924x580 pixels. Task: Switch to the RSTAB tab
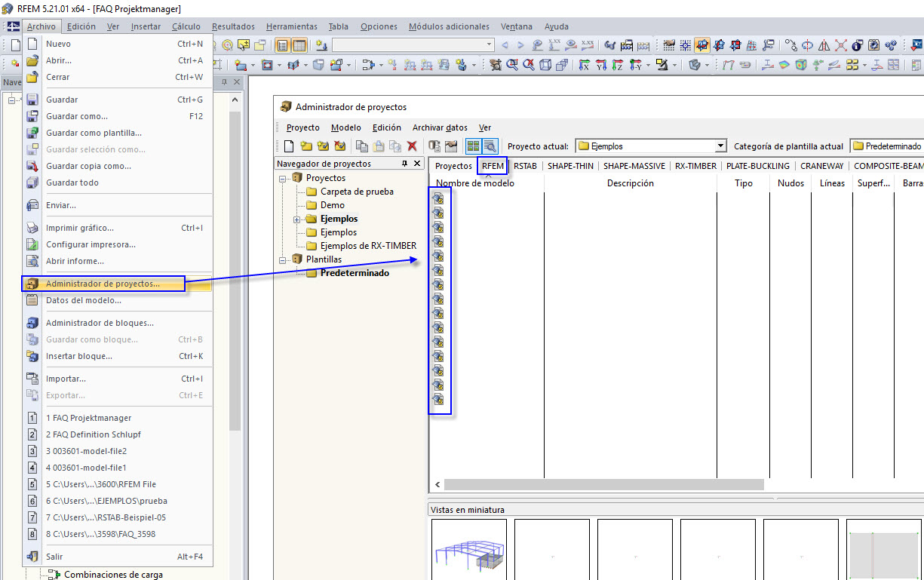[x=525, y=166]
